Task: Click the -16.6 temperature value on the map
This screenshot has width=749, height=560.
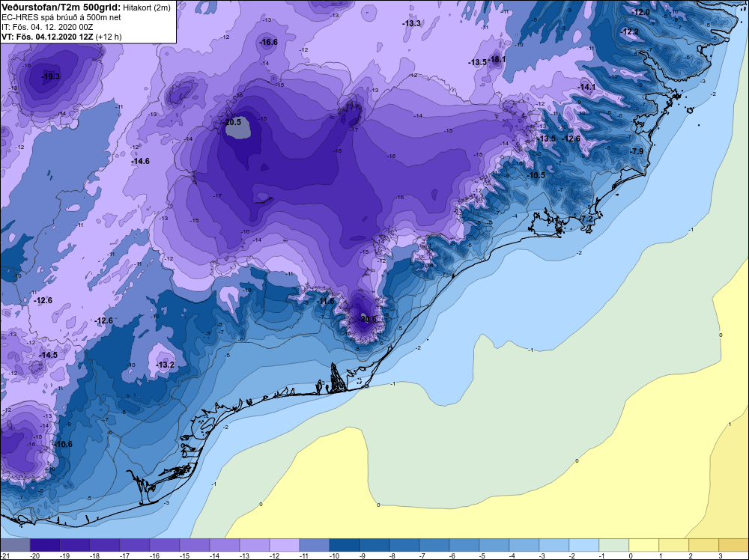Action: (x=268, y=42)
